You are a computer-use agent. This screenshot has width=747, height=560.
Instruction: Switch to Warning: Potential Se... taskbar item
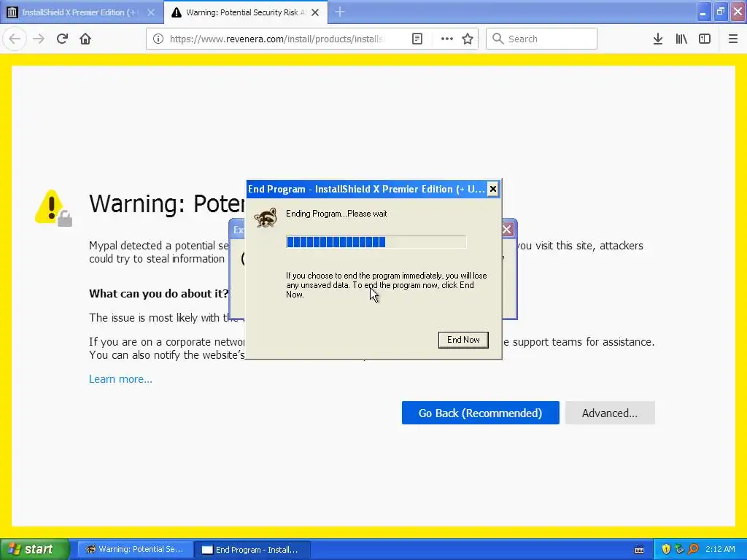(x=135, y=550)
